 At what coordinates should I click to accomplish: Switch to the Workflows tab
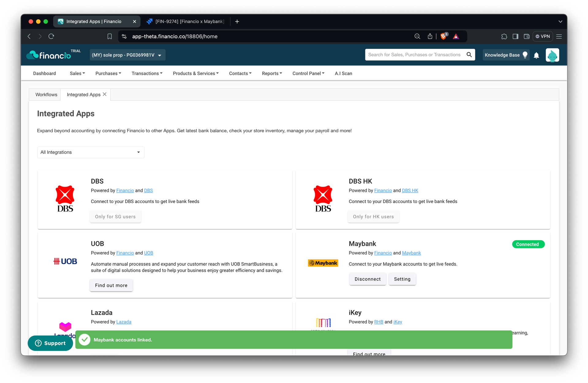(46, 95)
